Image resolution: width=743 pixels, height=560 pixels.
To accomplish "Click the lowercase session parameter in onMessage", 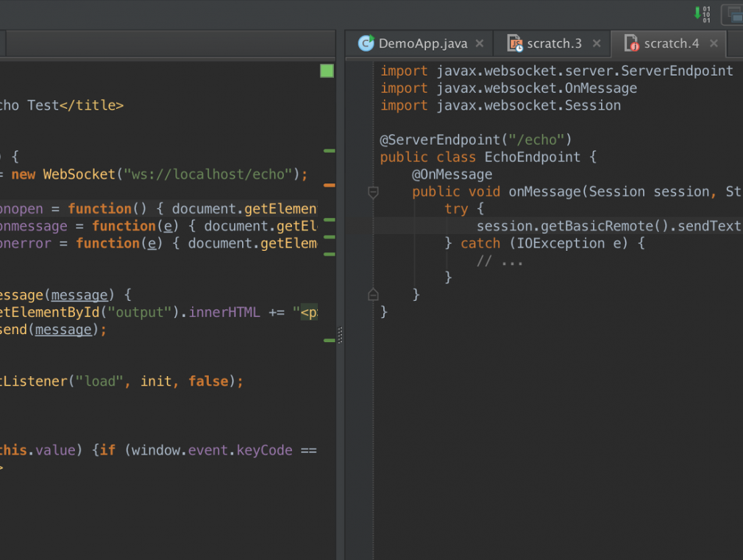I will (x=681, y=191).
